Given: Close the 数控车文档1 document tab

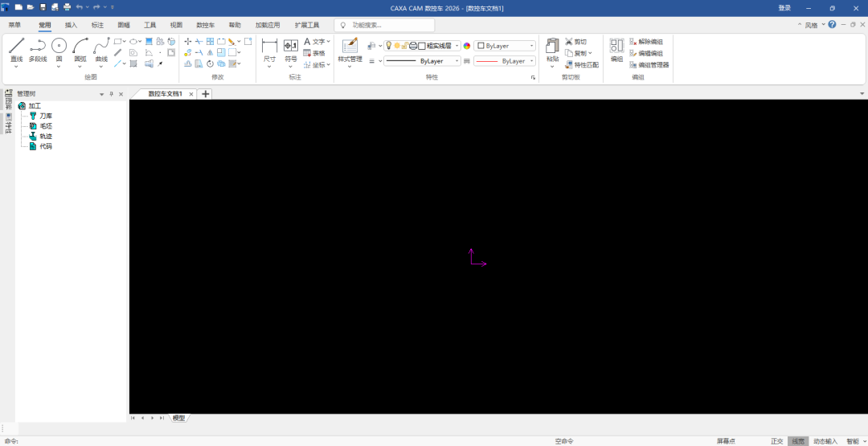Looking at the screenshot, I should coord(191,94).
